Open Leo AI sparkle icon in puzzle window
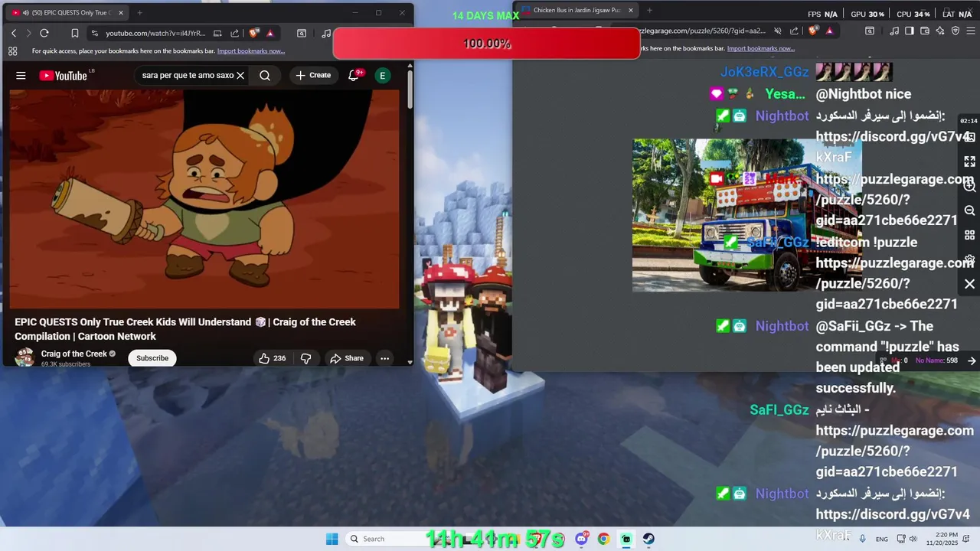This screenshot has height=551, width=980. tap(940, 31)
